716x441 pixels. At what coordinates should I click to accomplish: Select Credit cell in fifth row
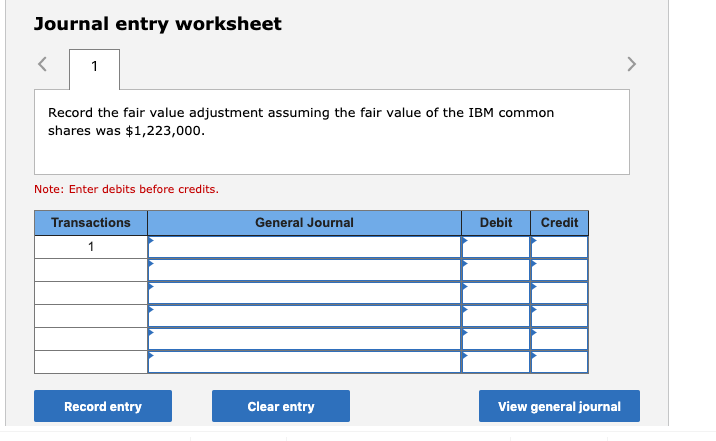click(559, 339)
